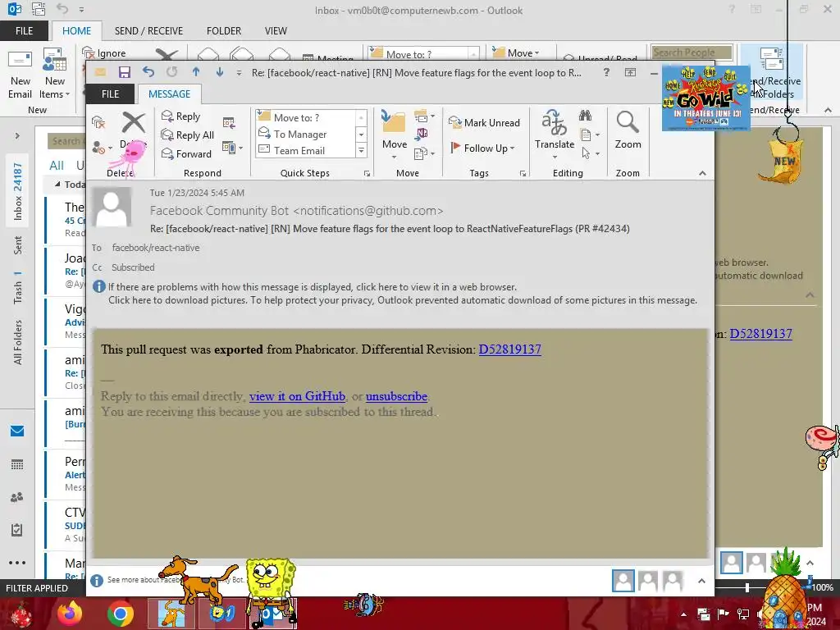Click the unsubscribe link

tap(396, 396)
